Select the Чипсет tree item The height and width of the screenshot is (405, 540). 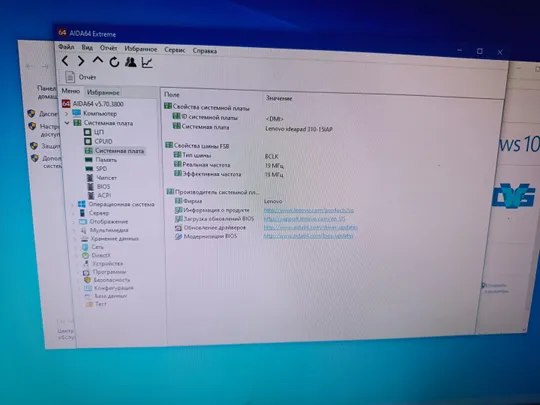[102, 178]
